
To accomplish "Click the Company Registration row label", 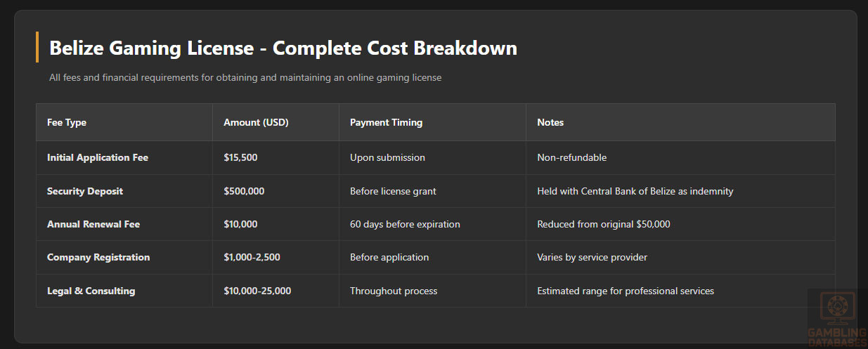I will click(98, 257).
